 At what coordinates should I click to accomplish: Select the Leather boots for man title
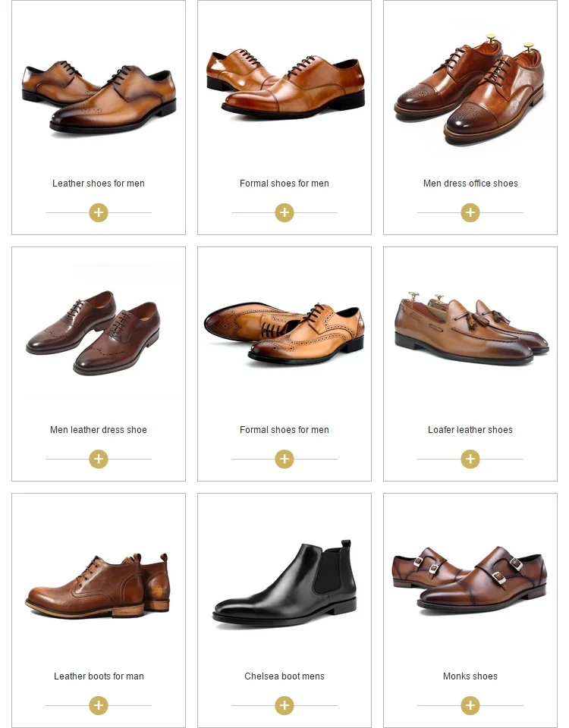coord(99,676)
